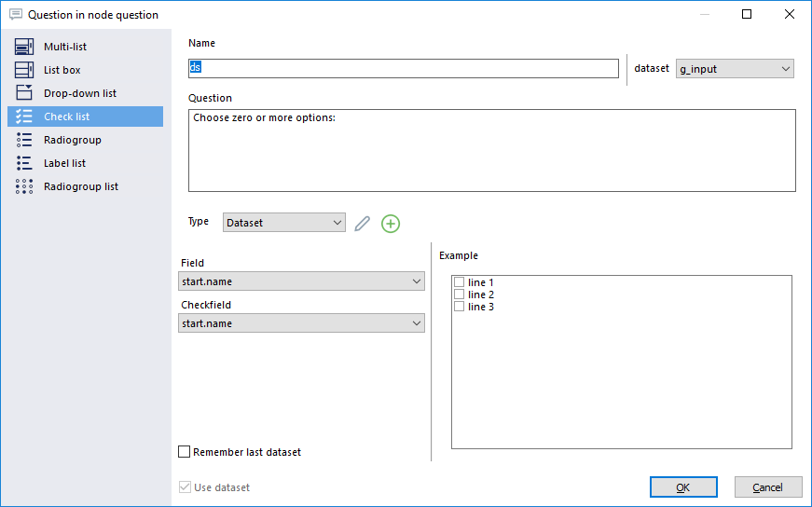
Task: Click the Cancel button
Action: (768, 487)
